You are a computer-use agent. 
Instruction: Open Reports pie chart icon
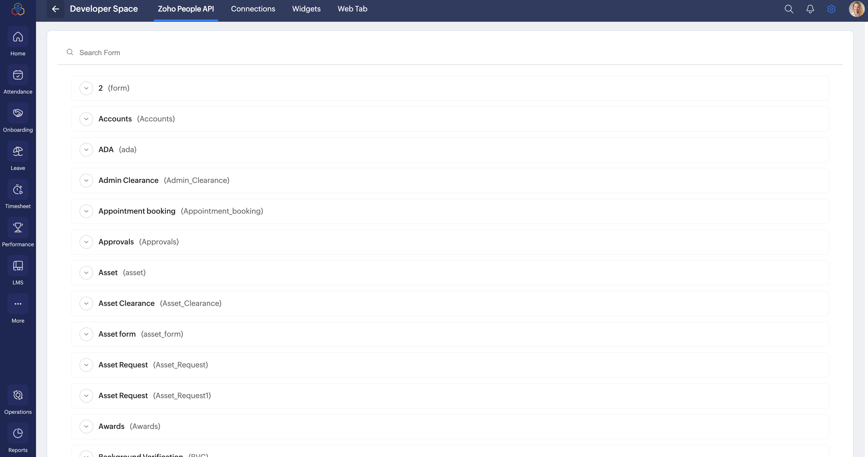[18, 433]
